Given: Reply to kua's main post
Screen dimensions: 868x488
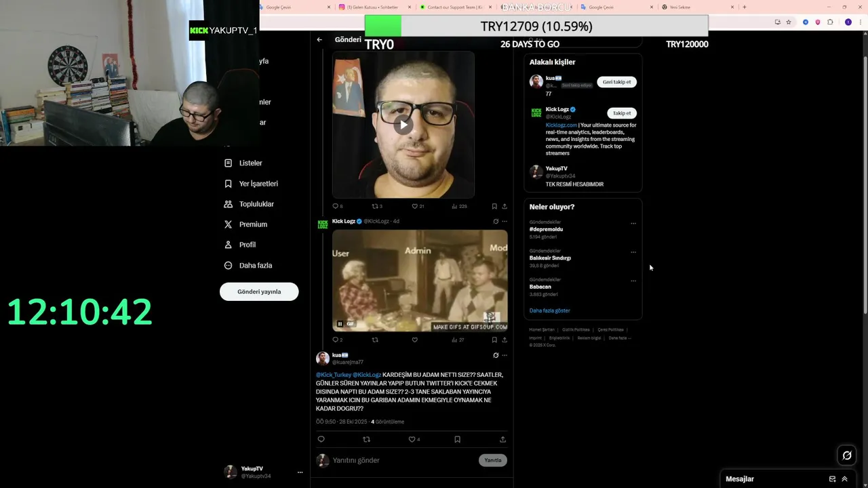Looking at the screenshot, I should 321,439.
